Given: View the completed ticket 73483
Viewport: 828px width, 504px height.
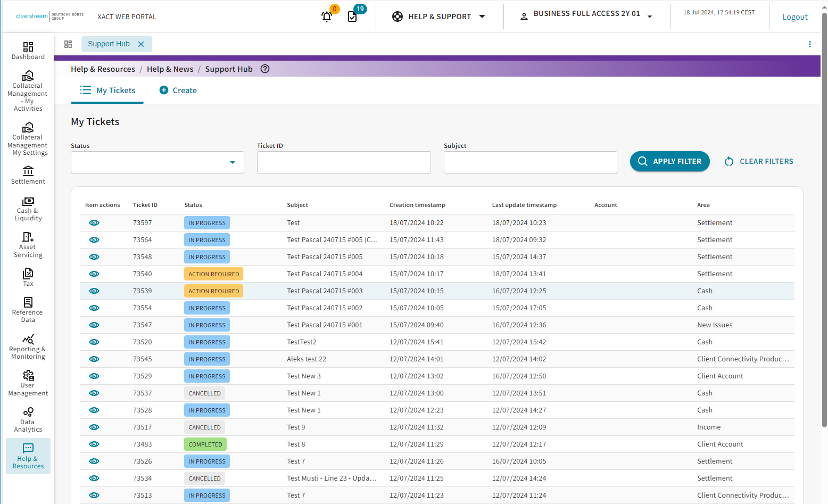Looking at the screenshot, I should click(94, 444).
